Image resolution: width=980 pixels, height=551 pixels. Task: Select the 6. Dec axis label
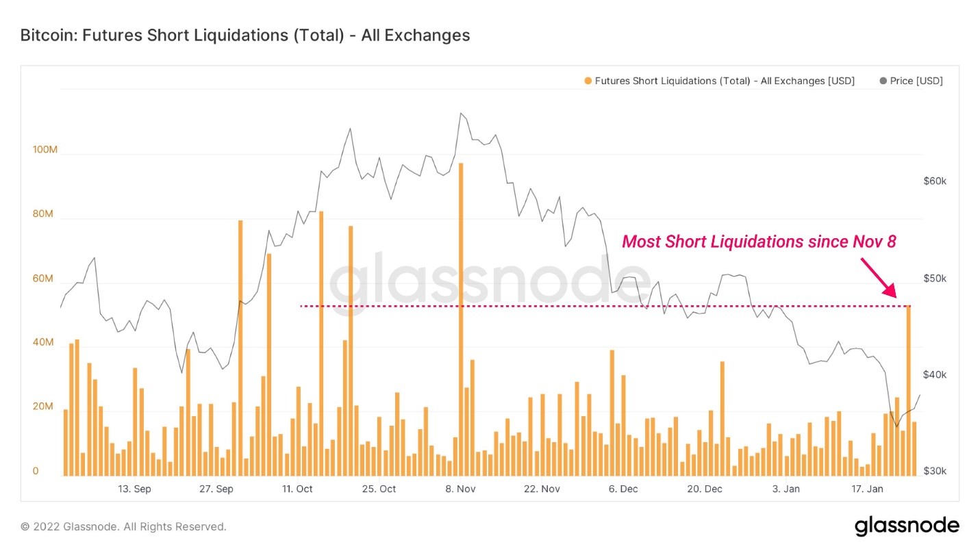(623, 489)
